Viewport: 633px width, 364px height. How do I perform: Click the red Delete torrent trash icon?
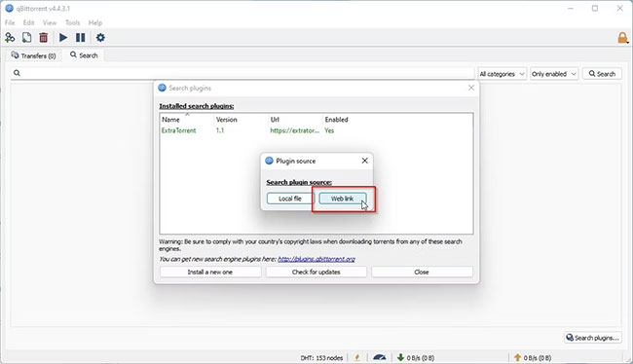(x=43, y=38)
